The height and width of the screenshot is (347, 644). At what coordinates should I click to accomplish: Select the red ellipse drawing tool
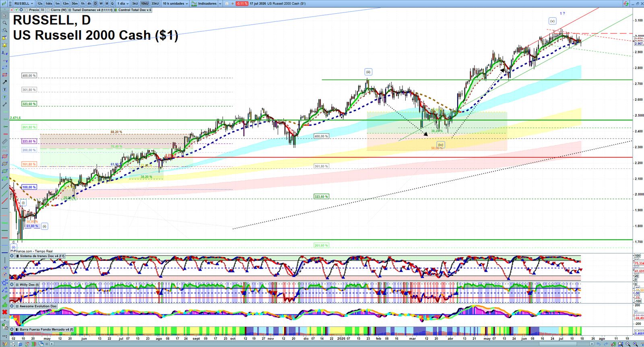pyautogui.click(x=5, y=156)
